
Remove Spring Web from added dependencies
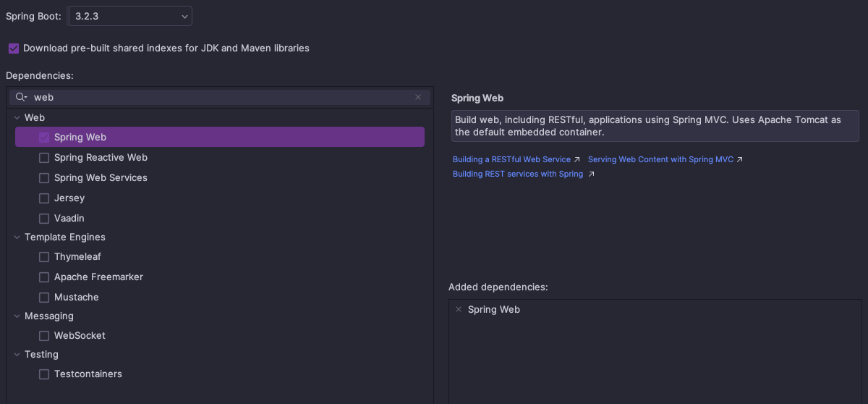[x=458, y=309]
